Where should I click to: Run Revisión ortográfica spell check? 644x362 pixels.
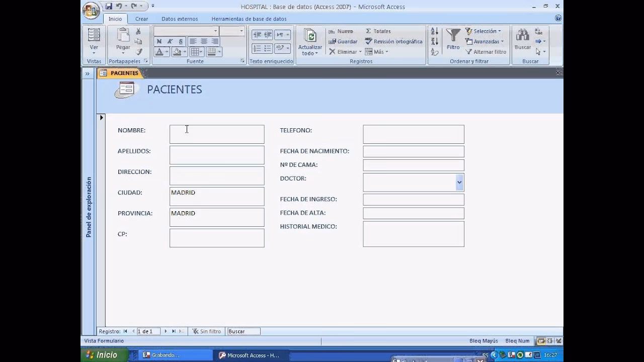393,42
